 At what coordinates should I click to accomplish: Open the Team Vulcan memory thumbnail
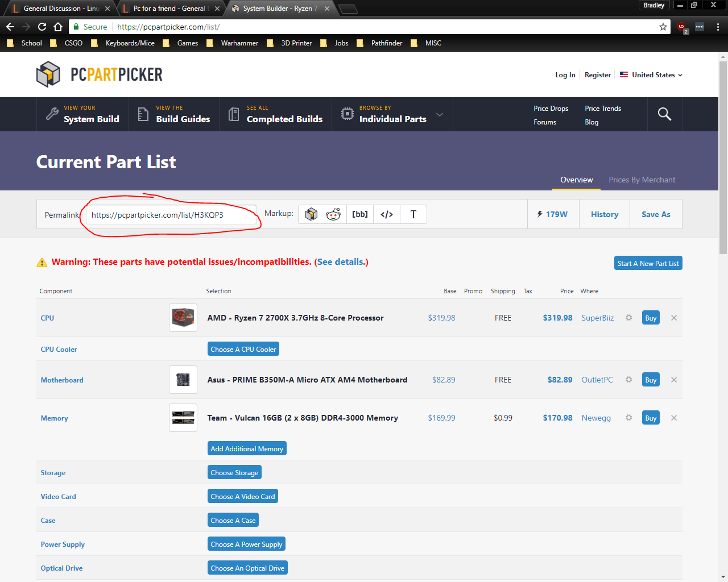(x=183, y=418)
